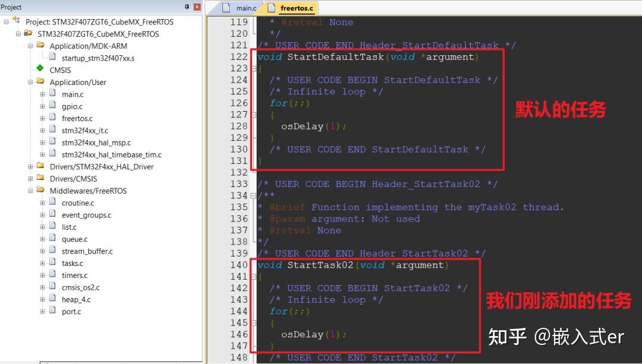Image resolution: width=642 pixels, height=364 pixels.
Task: Collapse the StartTask02 function body
Action: [253, 276]
